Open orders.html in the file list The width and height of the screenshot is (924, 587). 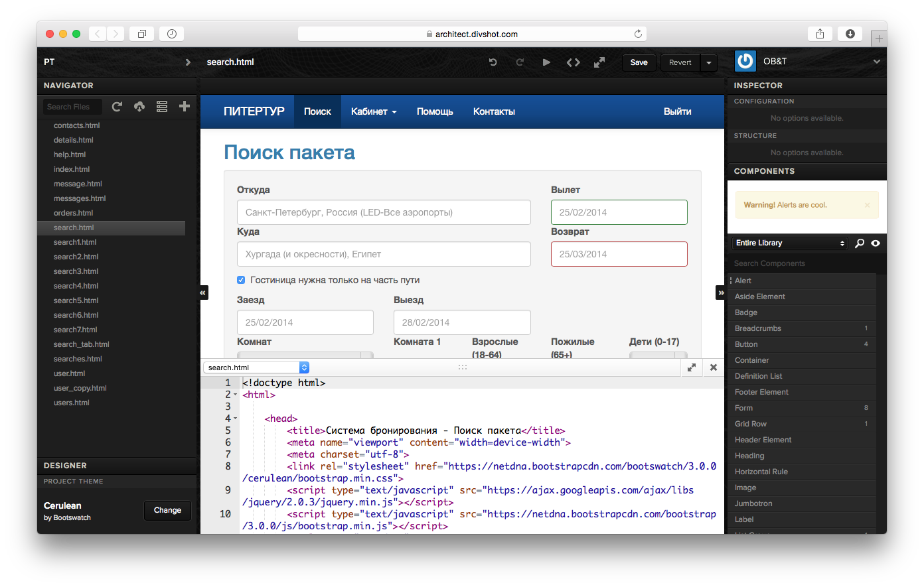coord(74,213)
